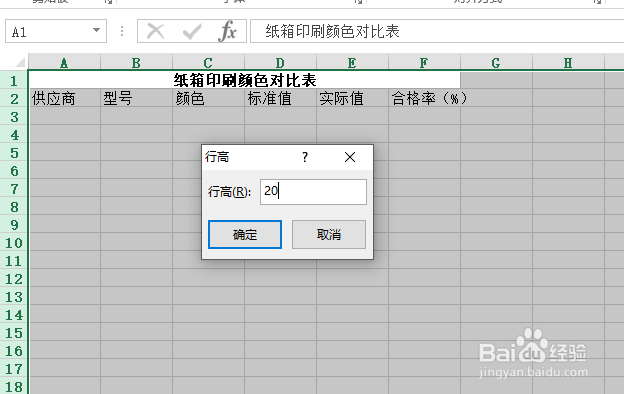This screenshot has width=624, height=394.
Task: Click the 供应商 cell
Action: coord(64,98)
